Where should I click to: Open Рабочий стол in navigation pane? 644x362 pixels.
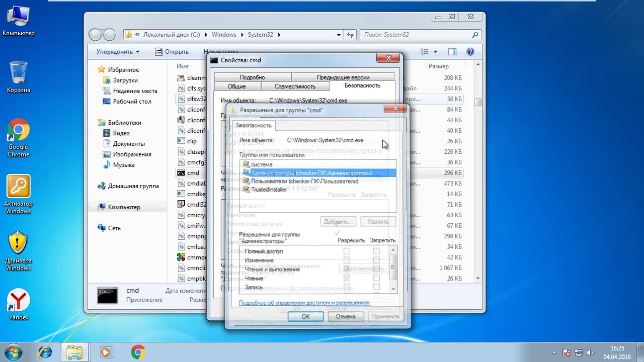(132, 102)
